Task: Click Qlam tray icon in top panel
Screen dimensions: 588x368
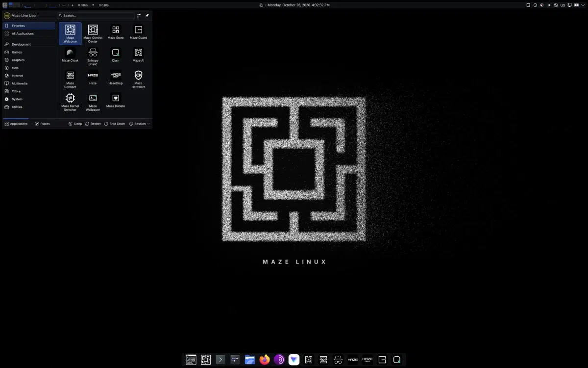Action: [535, 5]
